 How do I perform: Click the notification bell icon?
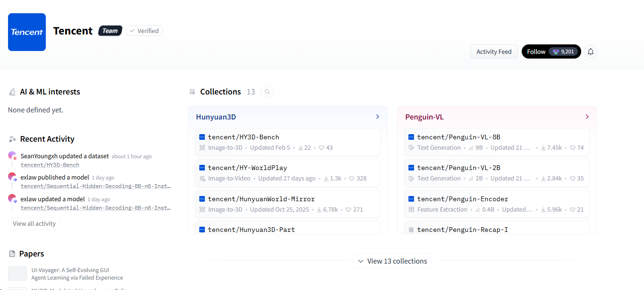tap(591, 51)
